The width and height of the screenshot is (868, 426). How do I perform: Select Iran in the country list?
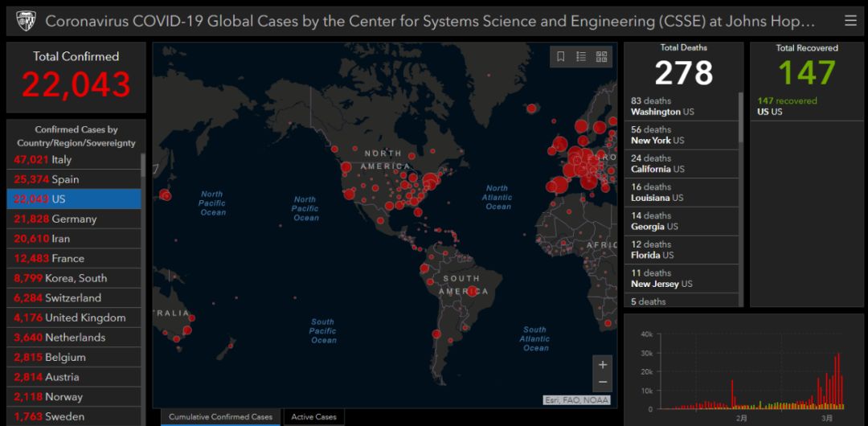click(74, 239)
